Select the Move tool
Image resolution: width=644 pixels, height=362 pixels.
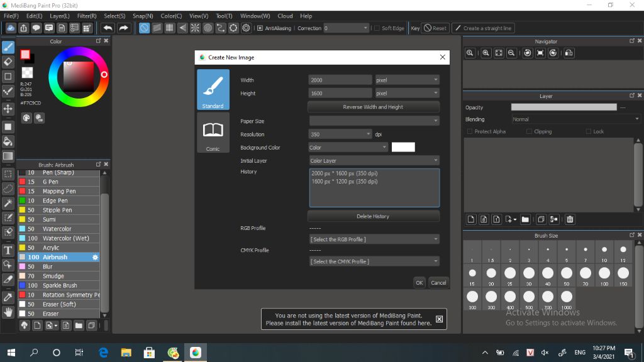tap(8, 109)
